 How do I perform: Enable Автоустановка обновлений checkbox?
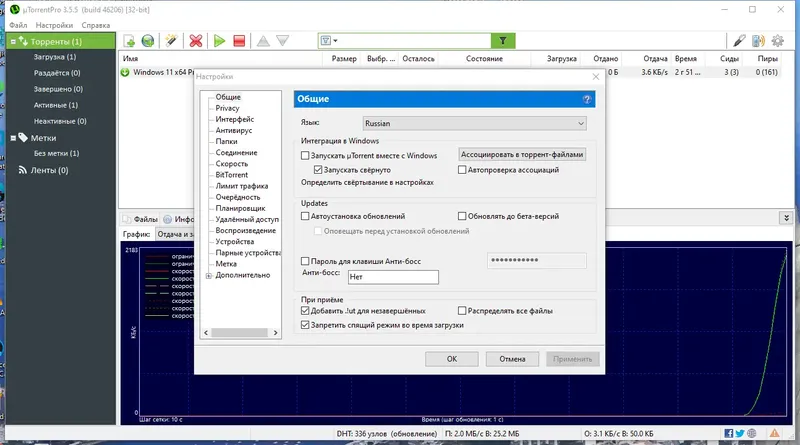(305, 216)
